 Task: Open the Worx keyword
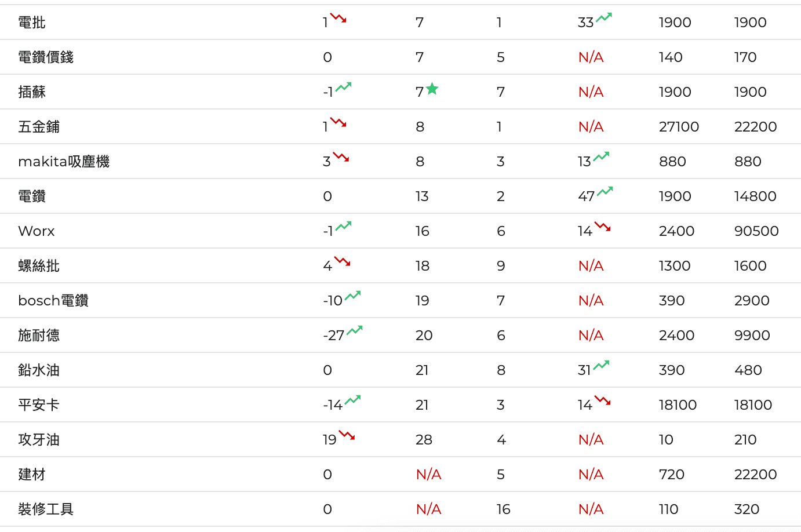pos(37,231)
